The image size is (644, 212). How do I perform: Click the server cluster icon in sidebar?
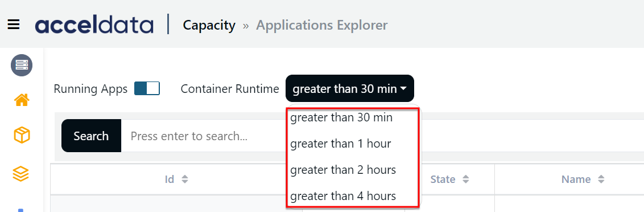click(x=22, y=65)
